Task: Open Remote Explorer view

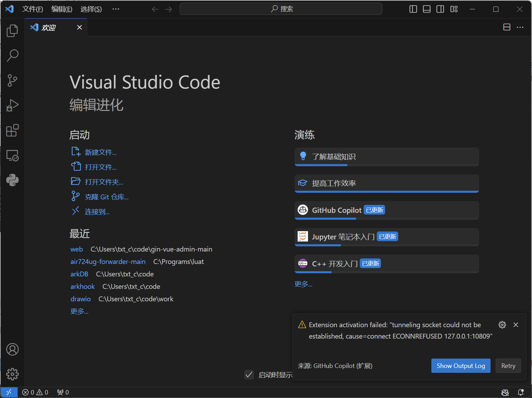Action: [12, 155]
